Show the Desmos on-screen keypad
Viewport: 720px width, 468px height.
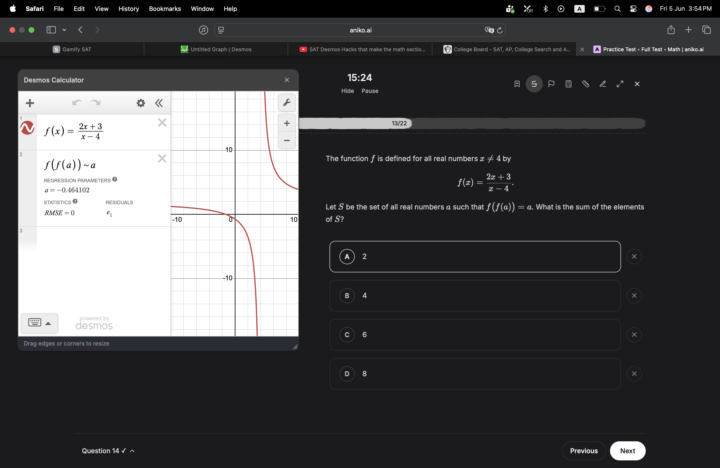point(39,323)
